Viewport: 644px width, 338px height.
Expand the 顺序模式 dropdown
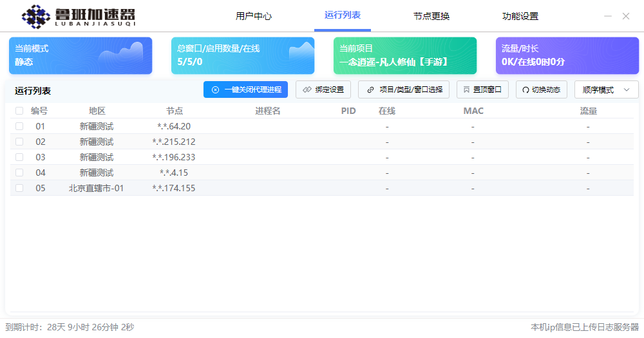[x=606, y=89]
